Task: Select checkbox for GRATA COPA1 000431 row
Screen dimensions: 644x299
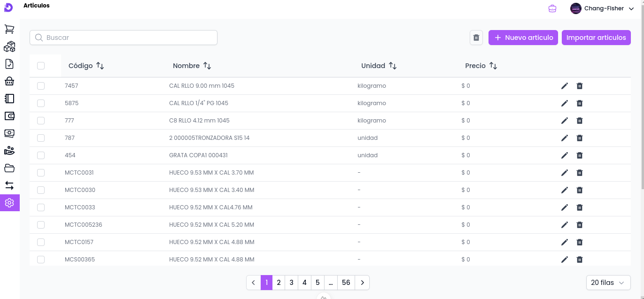Action: point(41,155)
